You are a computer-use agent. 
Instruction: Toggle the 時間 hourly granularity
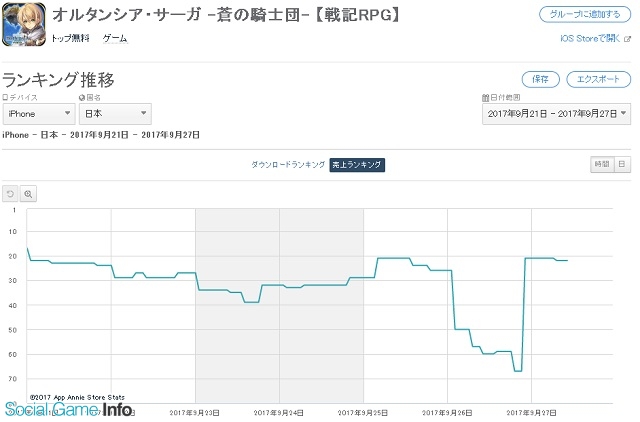[x=600, y=164]
